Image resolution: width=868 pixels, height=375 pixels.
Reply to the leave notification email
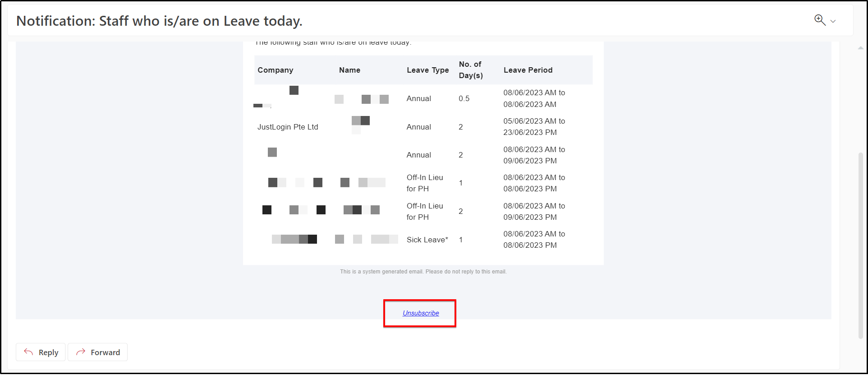click(41, 352)
